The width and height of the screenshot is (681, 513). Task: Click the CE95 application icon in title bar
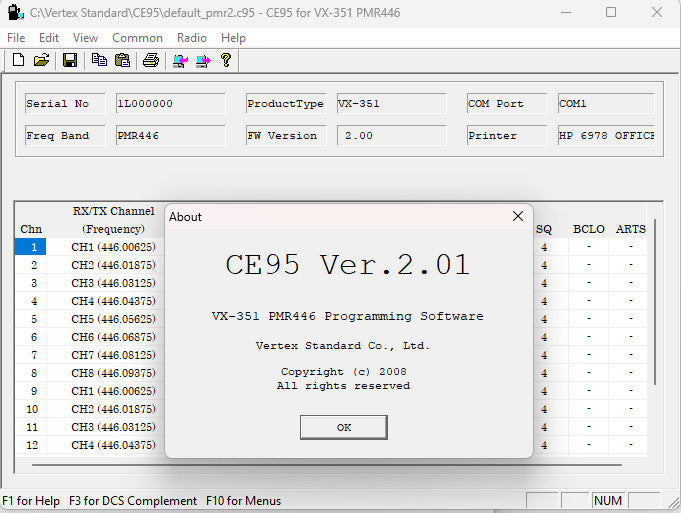tap(15, 12)
